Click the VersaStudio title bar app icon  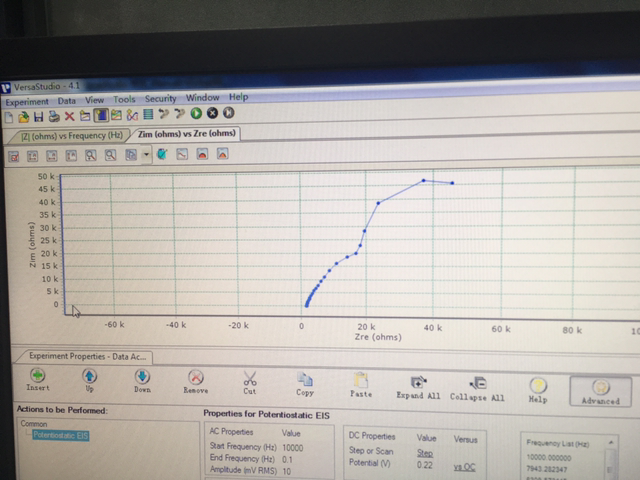[x=6, y=88]
